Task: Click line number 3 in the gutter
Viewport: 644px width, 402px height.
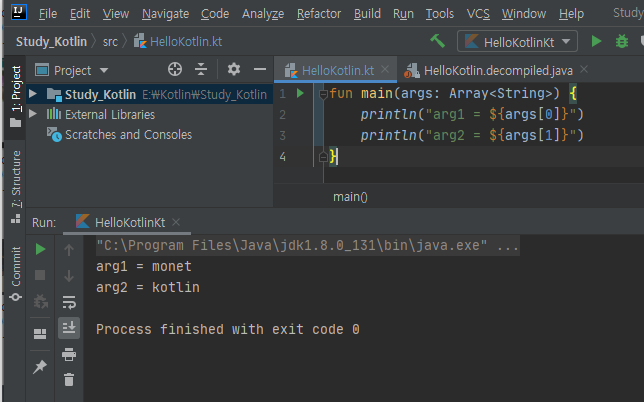Action: tap(282, 136)
